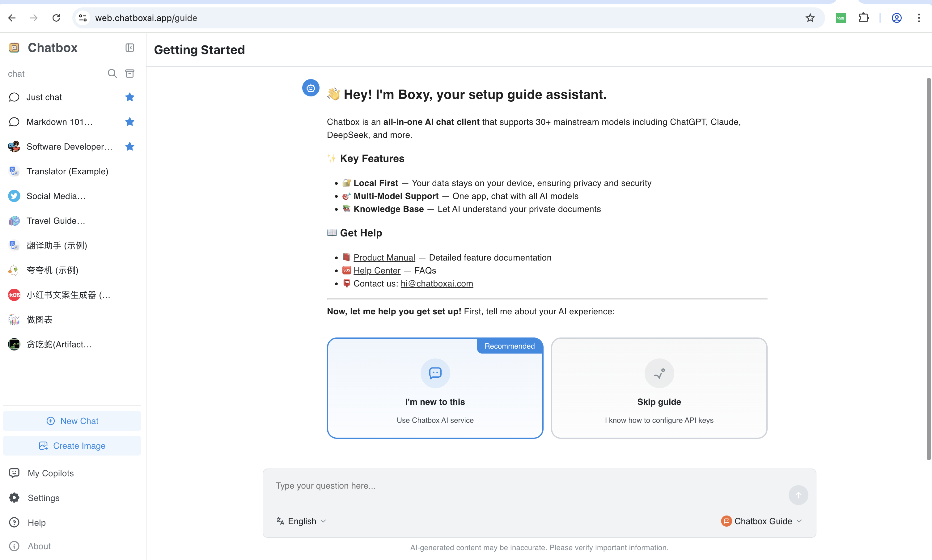Open the chat search magnifier icon
The height and width of the screenshot is (560, 932).
[x=112, y=74]
